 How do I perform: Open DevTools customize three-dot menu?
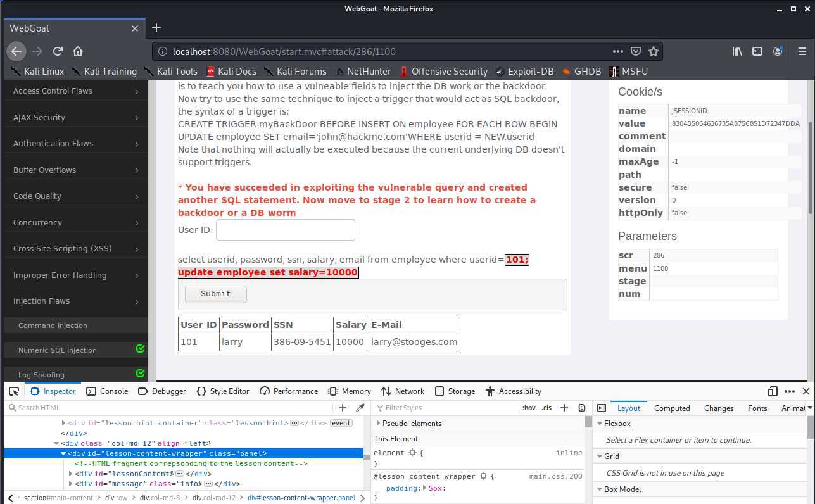point(789,391)
